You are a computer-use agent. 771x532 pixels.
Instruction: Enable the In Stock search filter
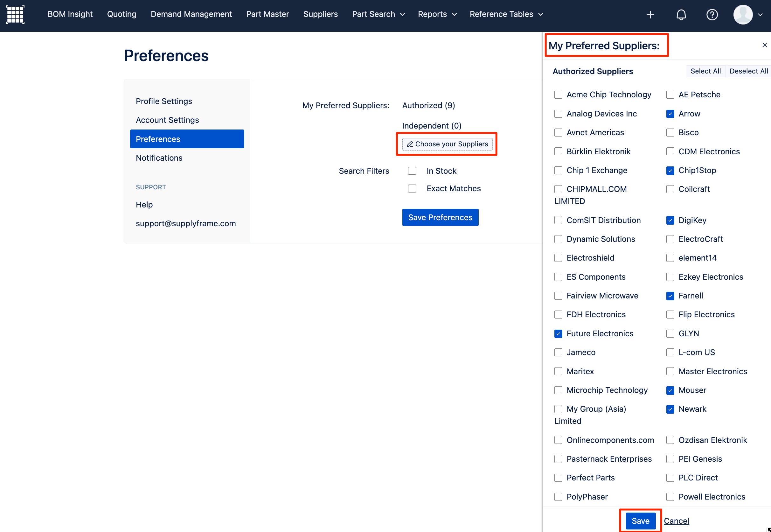pyautogui.click(x=412, y=171)
